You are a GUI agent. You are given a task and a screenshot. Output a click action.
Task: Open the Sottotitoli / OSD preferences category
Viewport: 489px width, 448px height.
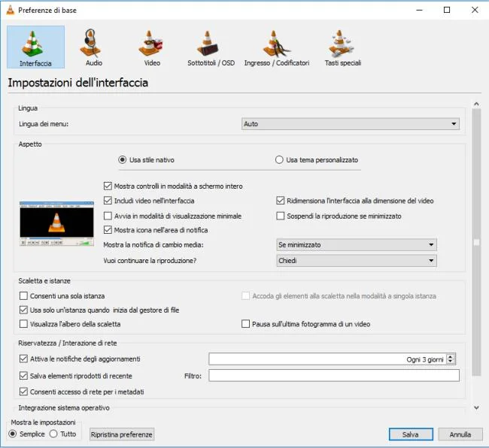(211, 47)
